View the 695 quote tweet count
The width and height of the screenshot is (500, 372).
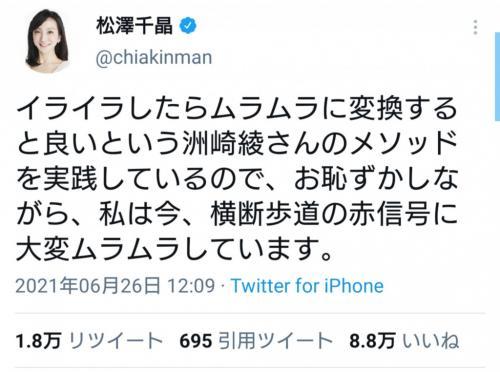[x=196, y=341]
